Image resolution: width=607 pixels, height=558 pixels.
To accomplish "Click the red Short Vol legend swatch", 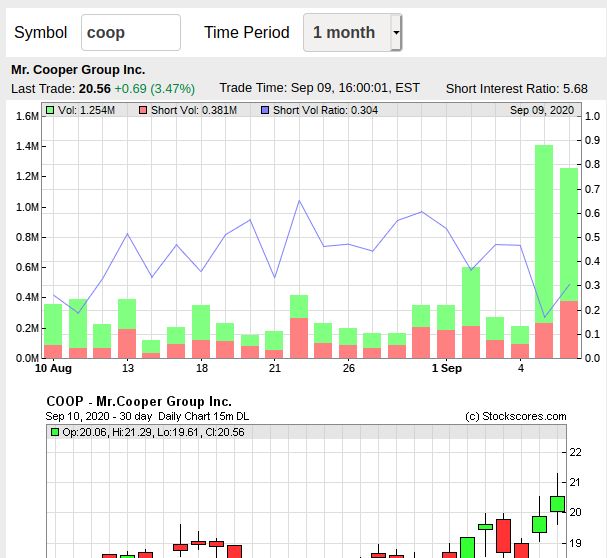I will (143, 110).
